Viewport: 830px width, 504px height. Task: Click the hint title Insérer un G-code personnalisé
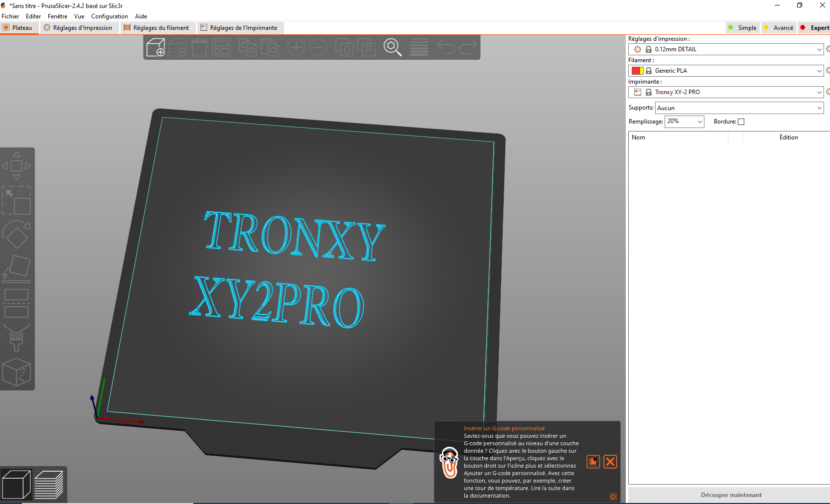pos(504,428)
